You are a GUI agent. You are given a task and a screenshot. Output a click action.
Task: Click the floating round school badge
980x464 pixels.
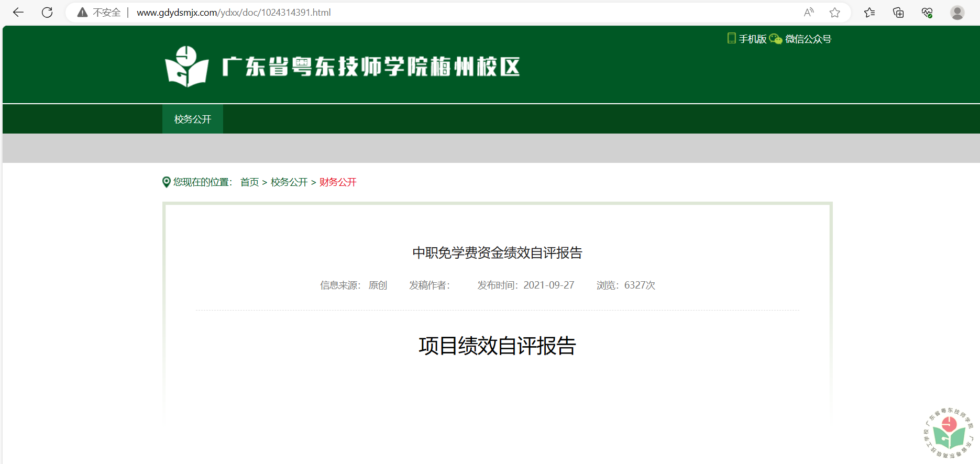[949, 433]
